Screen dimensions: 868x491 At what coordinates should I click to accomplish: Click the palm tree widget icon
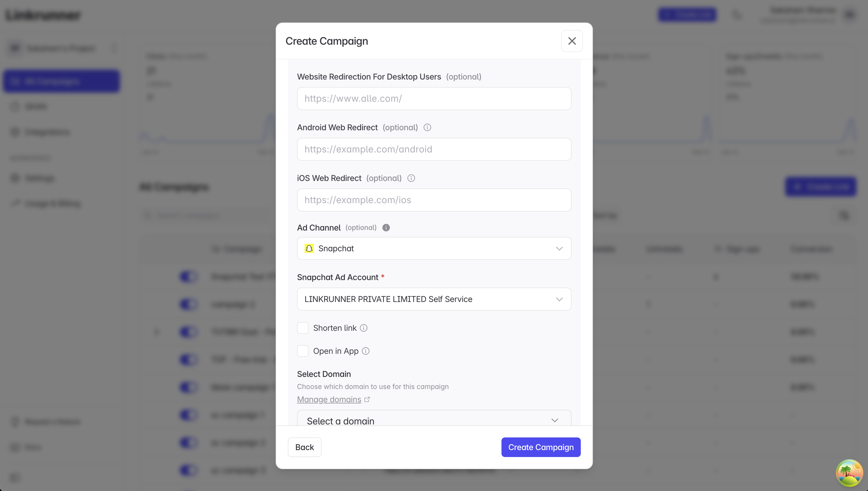pyautogui.click(x=849, y=473)
